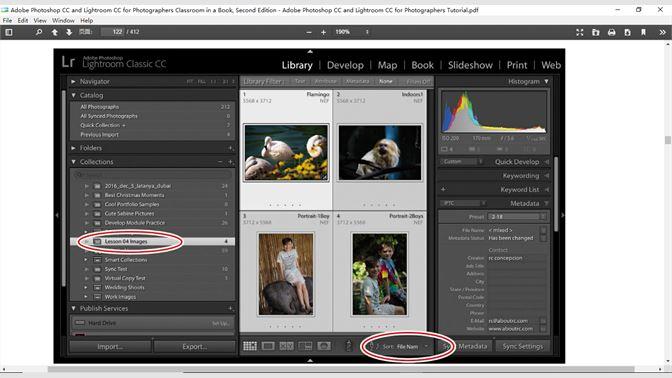Open the tools overflow chevrons
This screenshot has width=672, height=378.
click(662, 32)
